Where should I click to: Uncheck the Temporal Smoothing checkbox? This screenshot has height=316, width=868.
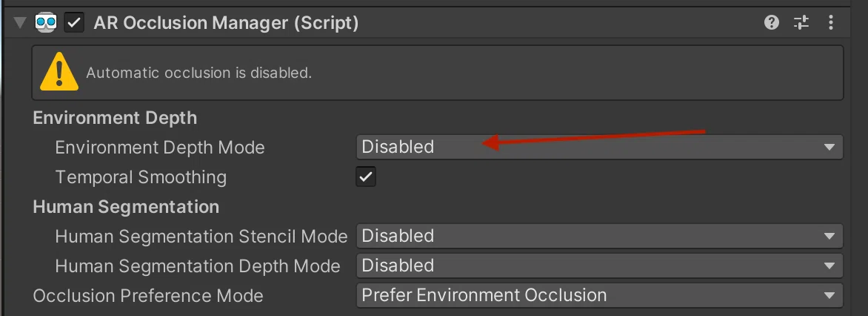tap(366, 177)
